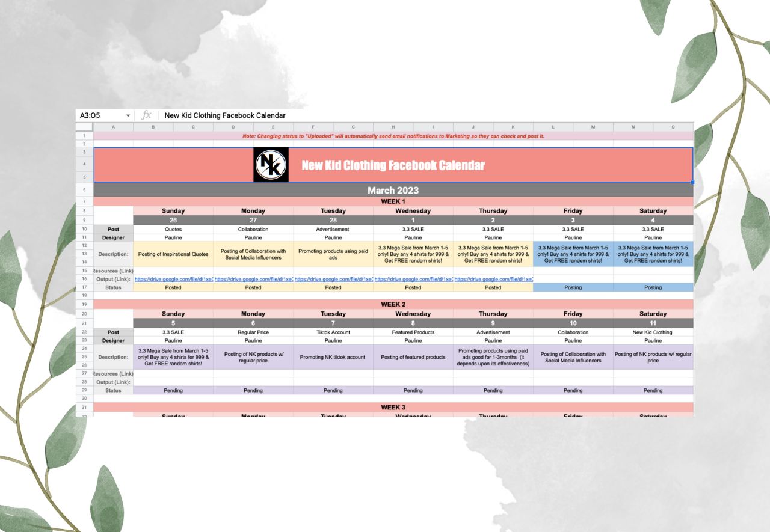Select the Monday header in Week 2
The image size is (770, 532).
253,314
